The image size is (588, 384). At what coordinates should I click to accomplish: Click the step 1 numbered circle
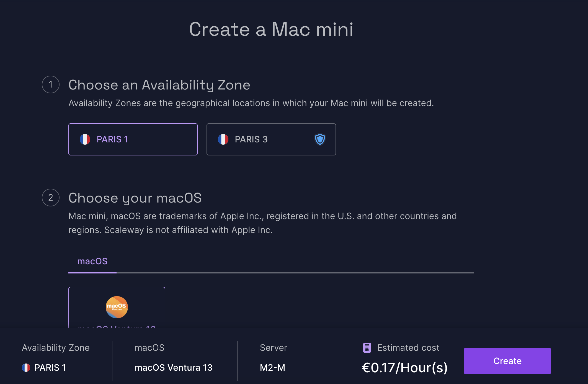click(51, 85)
